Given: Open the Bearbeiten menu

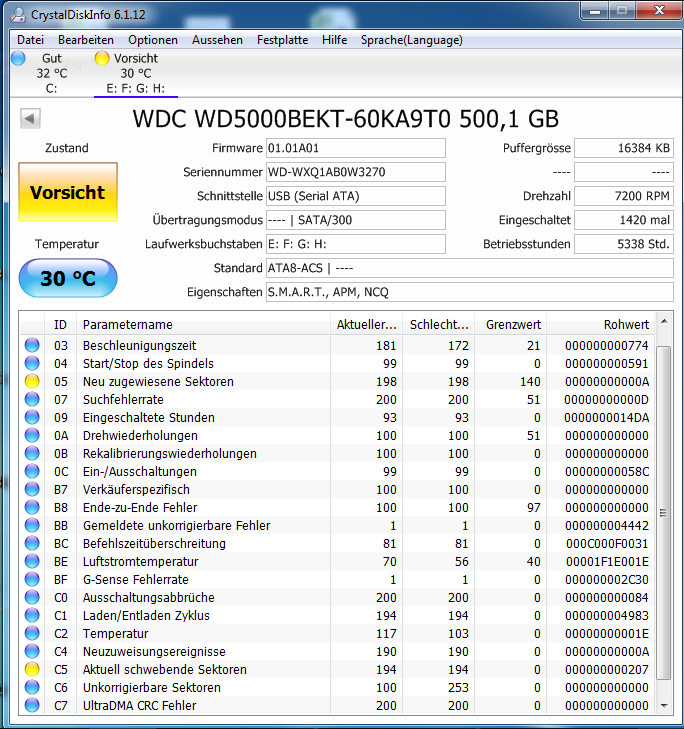Looking at the screenshot, I should click(x=86, y=40).
